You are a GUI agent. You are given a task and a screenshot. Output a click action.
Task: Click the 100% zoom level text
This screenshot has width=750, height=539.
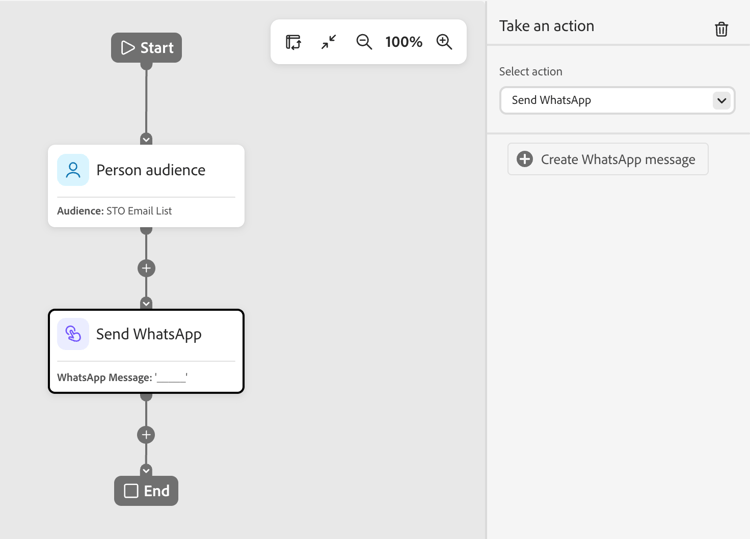(404, 42)
